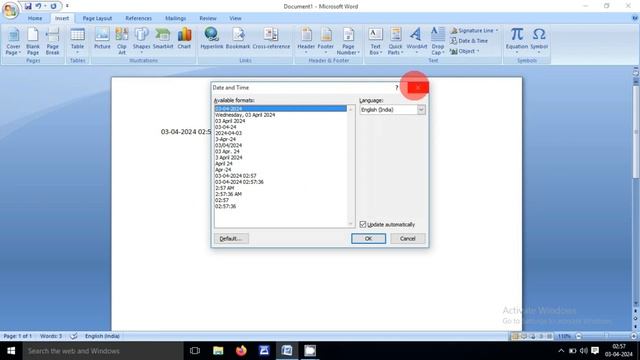Switch to the Review tab
Viewport: 640px width, 360px height.
coord(208,18)
